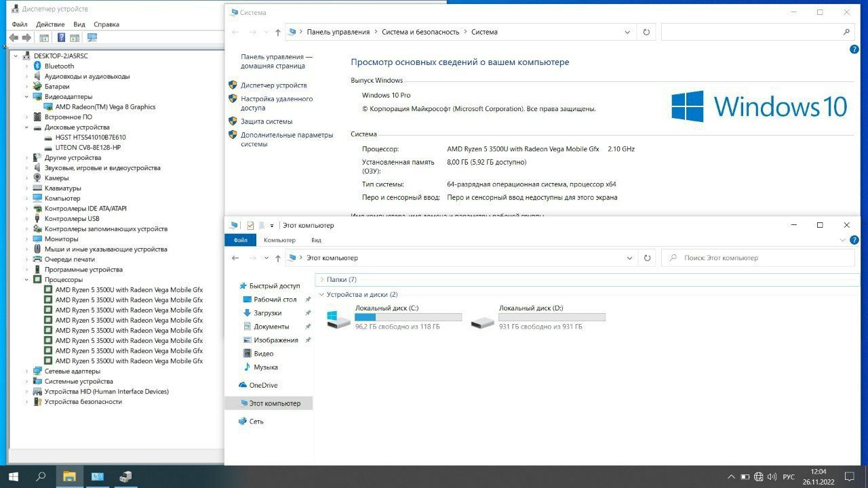Click the File Explorer taskbar icon
This screenshot has height=488, width=868.
(69, 476)
